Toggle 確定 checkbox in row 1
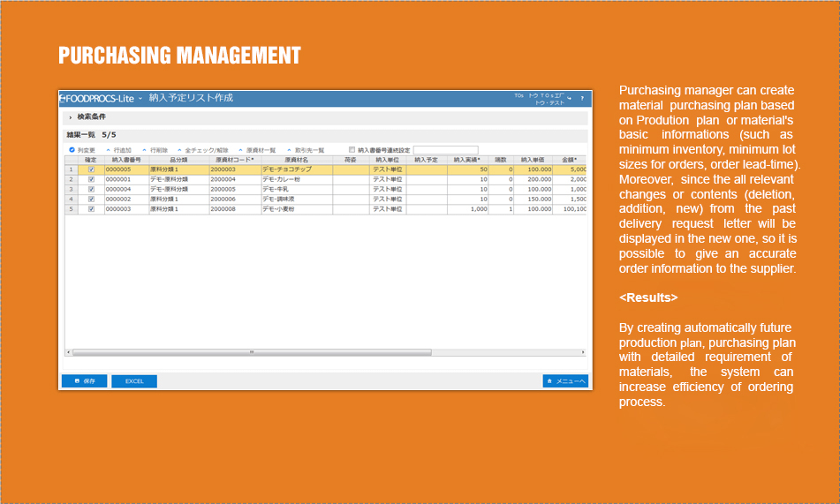The image size is (840, 504). [91, 169]
